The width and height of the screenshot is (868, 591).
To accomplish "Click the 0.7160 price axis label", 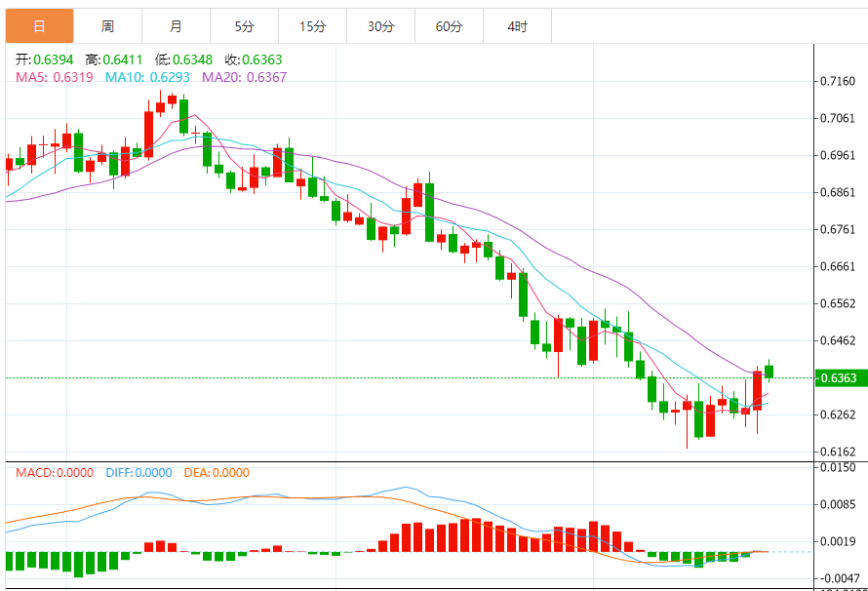I will [838, 81].
